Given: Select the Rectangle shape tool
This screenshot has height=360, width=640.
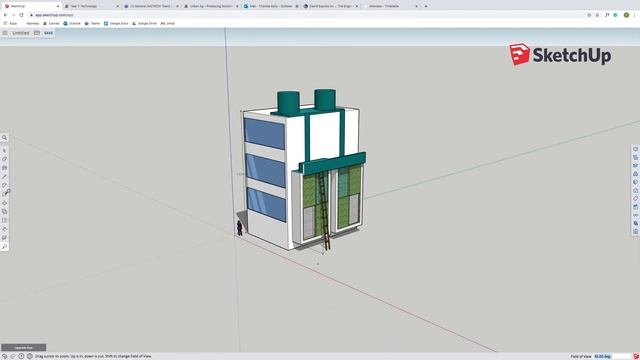Looking at the screenshot, I should click(x=4, y=194).
